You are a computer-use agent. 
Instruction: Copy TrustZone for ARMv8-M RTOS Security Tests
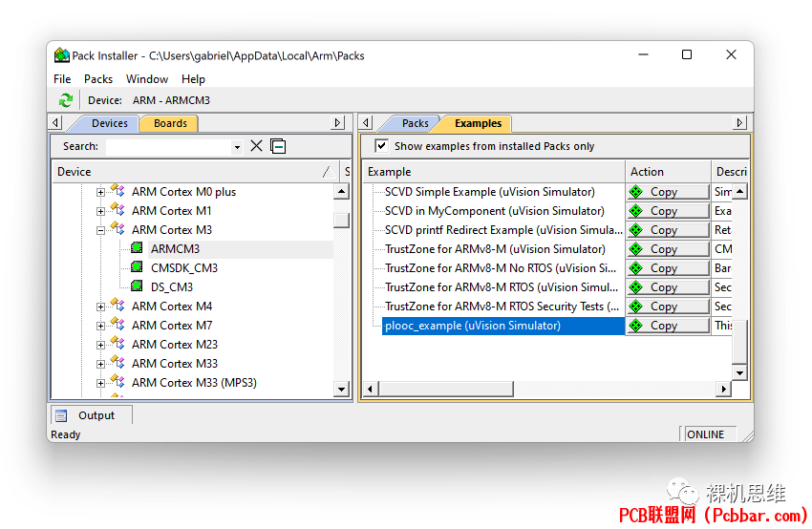668,307
